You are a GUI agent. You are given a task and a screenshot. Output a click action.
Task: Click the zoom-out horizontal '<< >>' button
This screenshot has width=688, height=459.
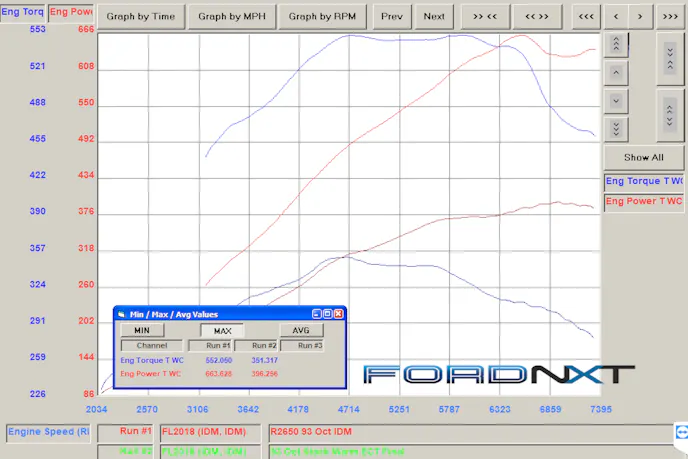(537, 16)
